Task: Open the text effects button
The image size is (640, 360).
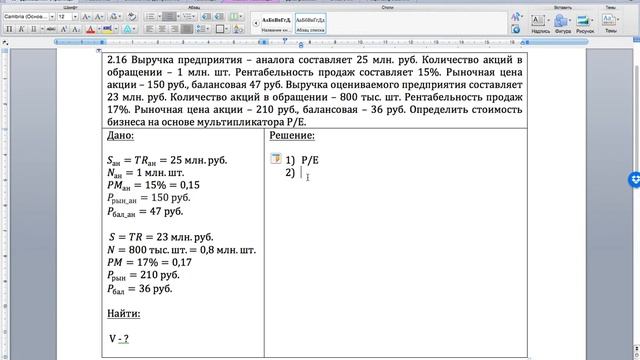Action: coord(128,29)
